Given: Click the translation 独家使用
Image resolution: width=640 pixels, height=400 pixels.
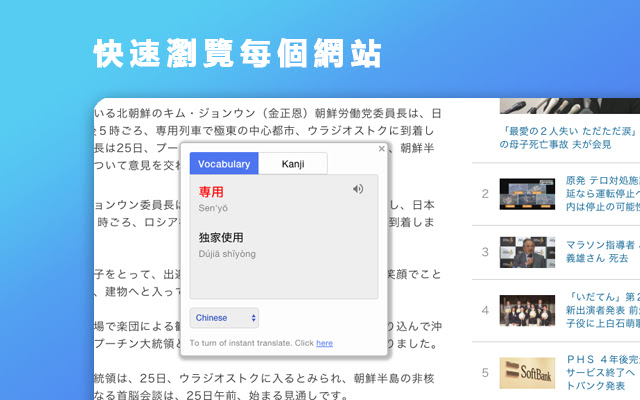Looking at the screenshot, I should [x=221, y=238].
